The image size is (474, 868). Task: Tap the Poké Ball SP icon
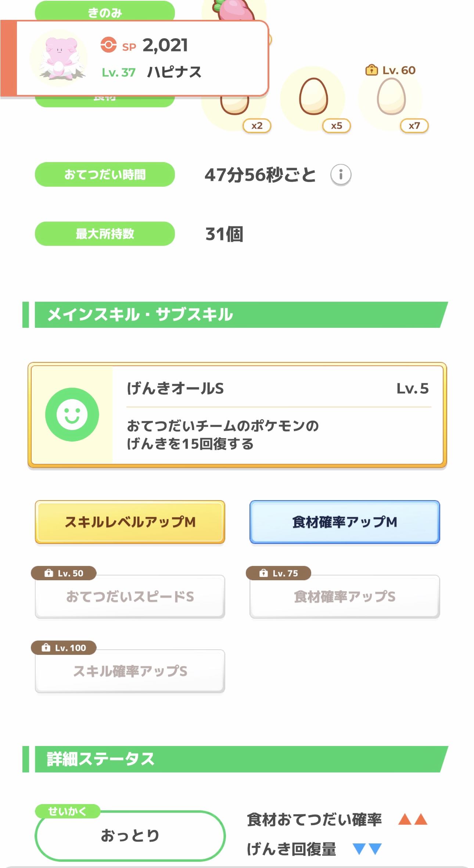[x=108, y=45]
